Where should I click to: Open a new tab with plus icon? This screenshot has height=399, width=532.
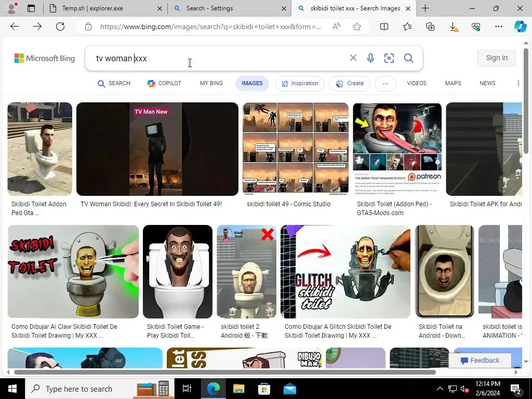(425, 8)
